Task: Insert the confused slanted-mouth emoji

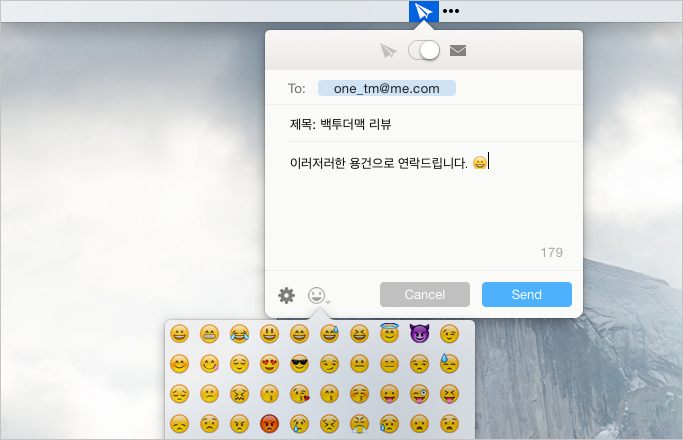Action: 209,394
